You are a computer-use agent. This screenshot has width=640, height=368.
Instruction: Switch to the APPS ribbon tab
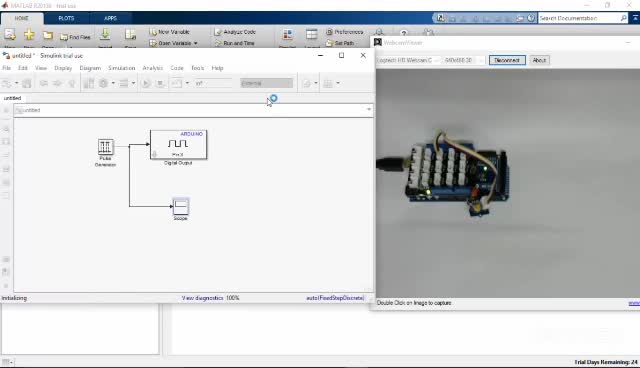coord(110,18)
